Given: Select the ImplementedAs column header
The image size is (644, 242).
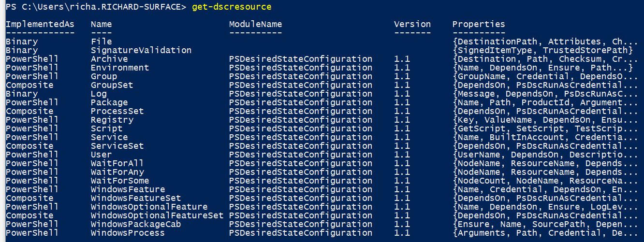Looking at the screenshot, I should 40,24.
